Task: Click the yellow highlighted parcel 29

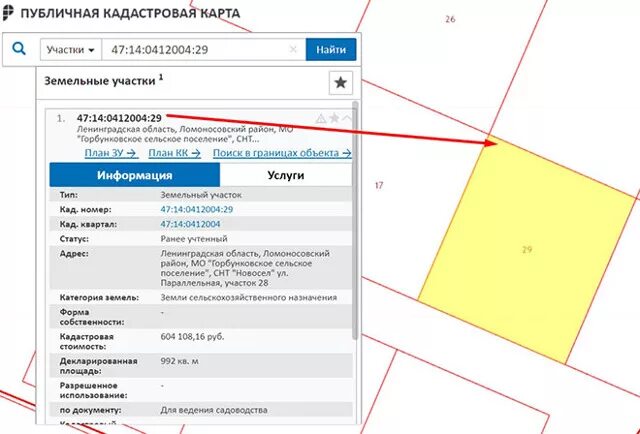Action: (527, 249)
